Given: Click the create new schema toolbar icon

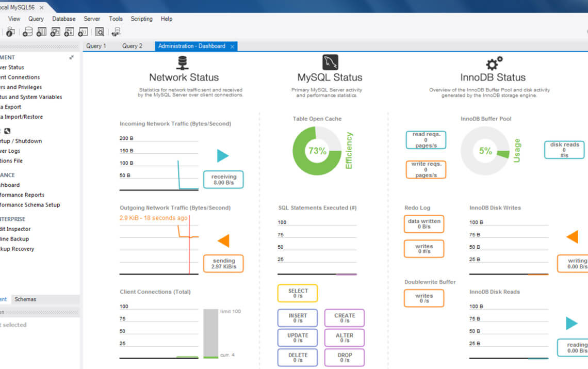Looking at the screenshot, I should (x=28, y=32).
